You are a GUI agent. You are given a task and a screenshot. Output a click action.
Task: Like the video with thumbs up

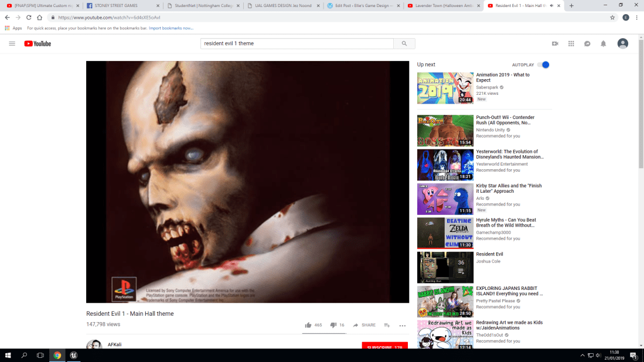[308, 325]
